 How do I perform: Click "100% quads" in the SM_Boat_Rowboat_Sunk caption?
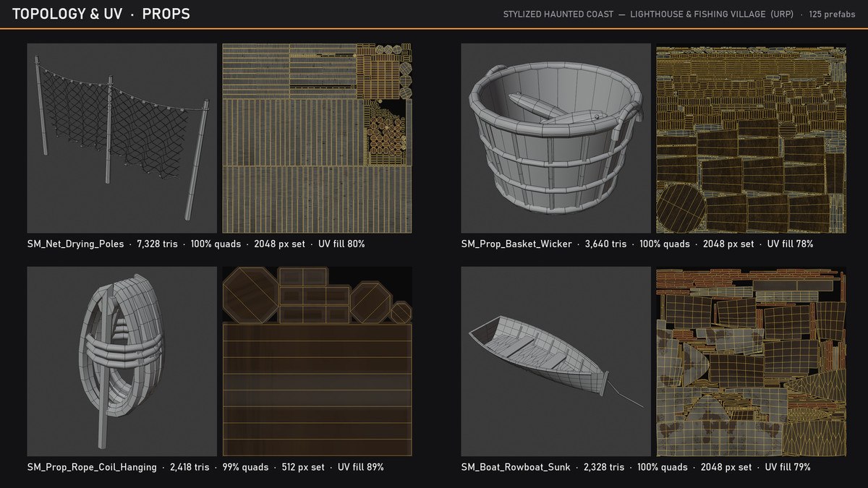(663, 468)
